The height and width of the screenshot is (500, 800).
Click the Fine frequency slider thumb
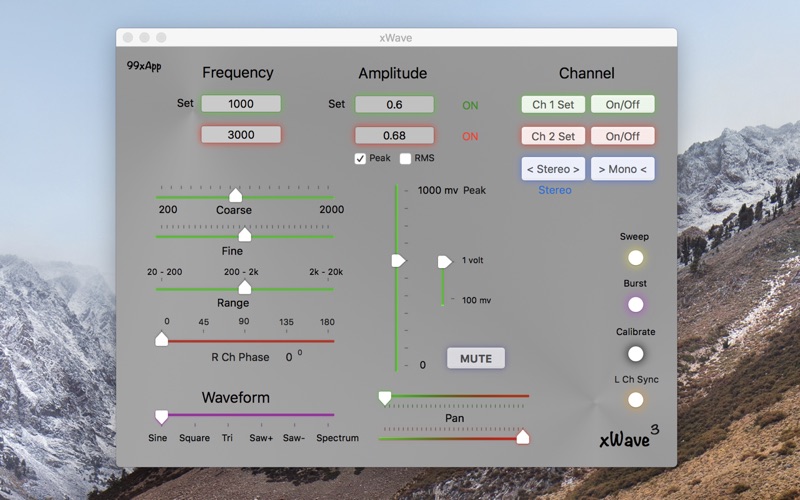(245, 234)
